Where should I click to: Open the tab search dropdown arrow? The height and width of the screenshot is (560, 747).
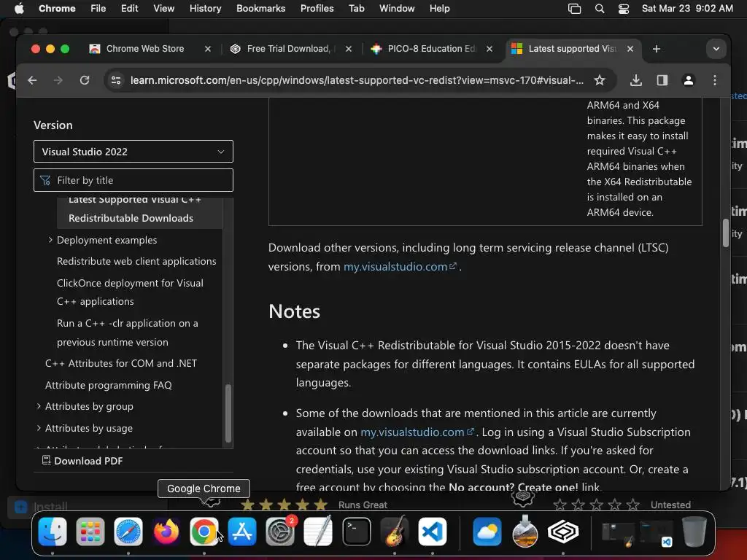coord(716,49)
